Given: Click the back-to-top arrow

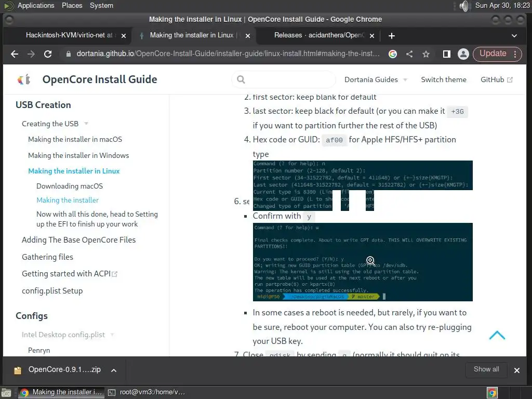Looking at the screenshot, I should (497, 335).
